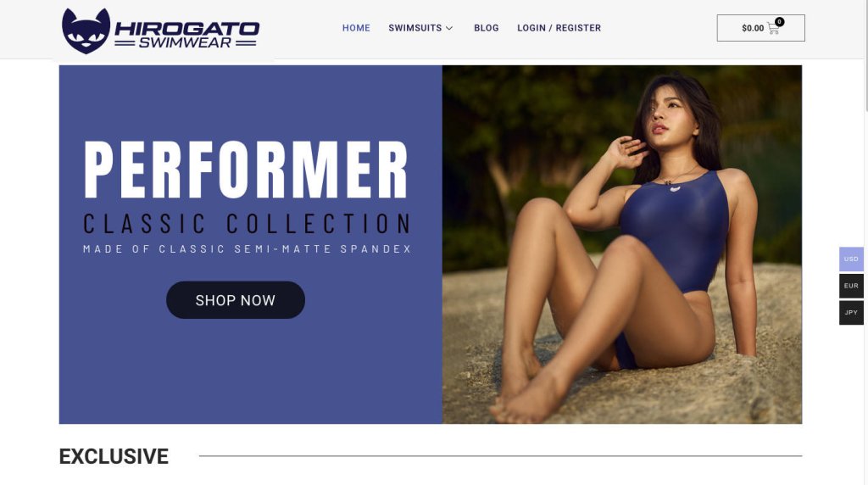Switch currency to JPY
The height and width of the screenshot is (485, 868).
point(851,313)
